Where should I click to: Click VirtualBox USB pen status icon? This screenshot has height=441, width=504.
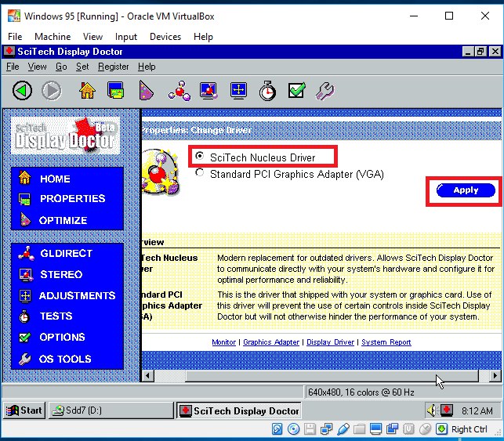[343, 428]
